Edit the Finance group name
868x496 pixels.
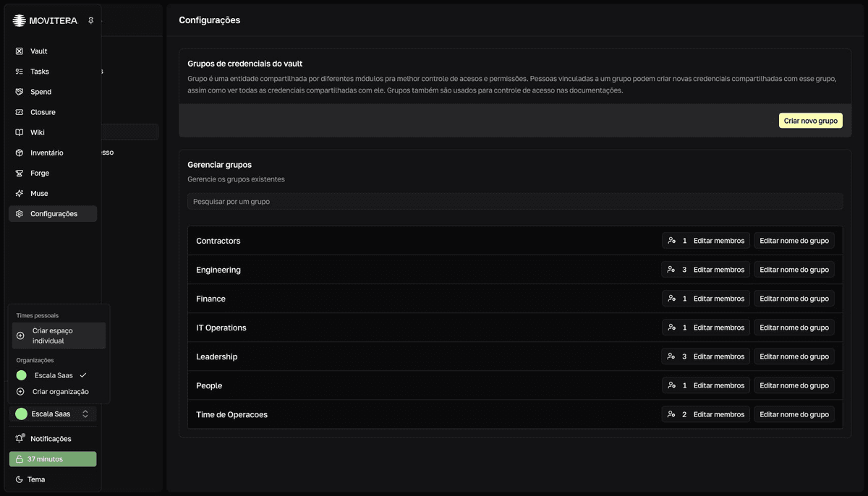794,299
